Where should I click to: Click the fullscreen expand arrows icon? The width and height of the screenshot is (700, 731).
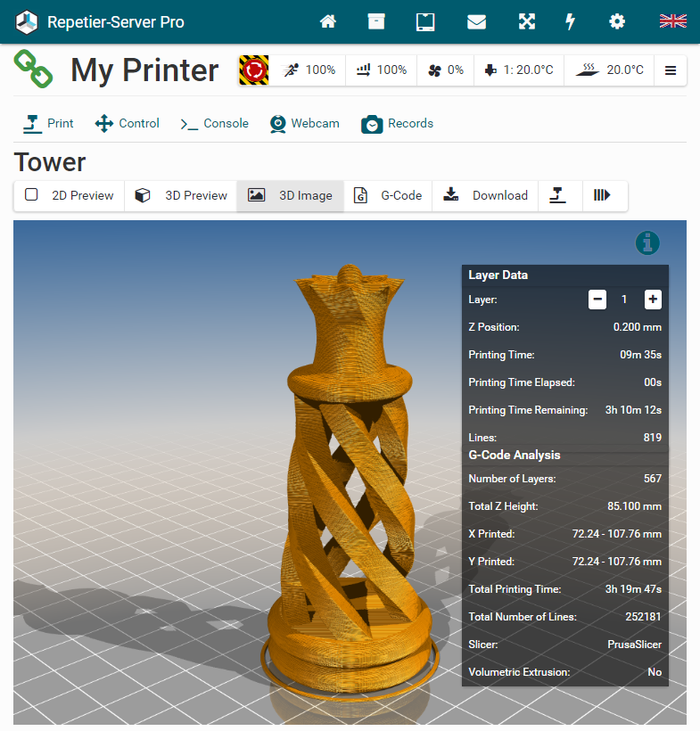[527, 21]
